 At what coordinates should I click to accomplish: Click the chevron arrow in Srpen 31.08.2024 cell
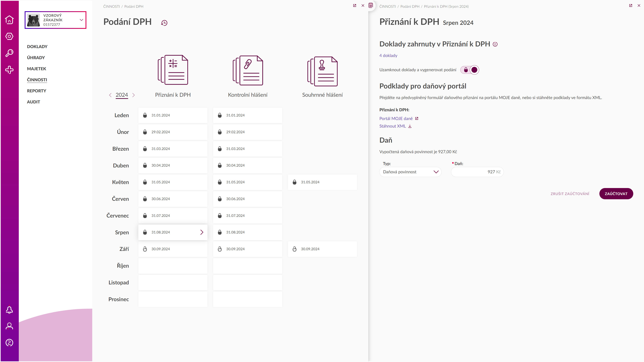[202, 232]
